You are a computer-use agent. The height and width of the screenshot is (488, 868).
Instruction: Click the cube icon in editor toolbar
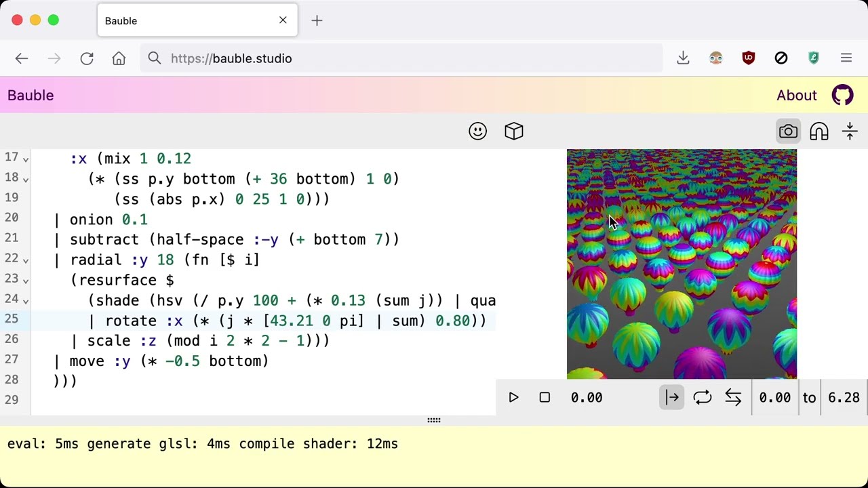point(514,131)
